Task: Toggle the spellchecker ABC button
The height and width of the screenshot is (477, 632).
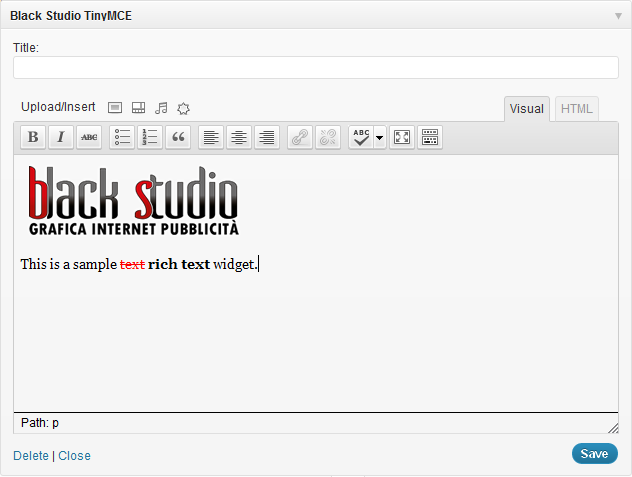Action: click(361, 137)
